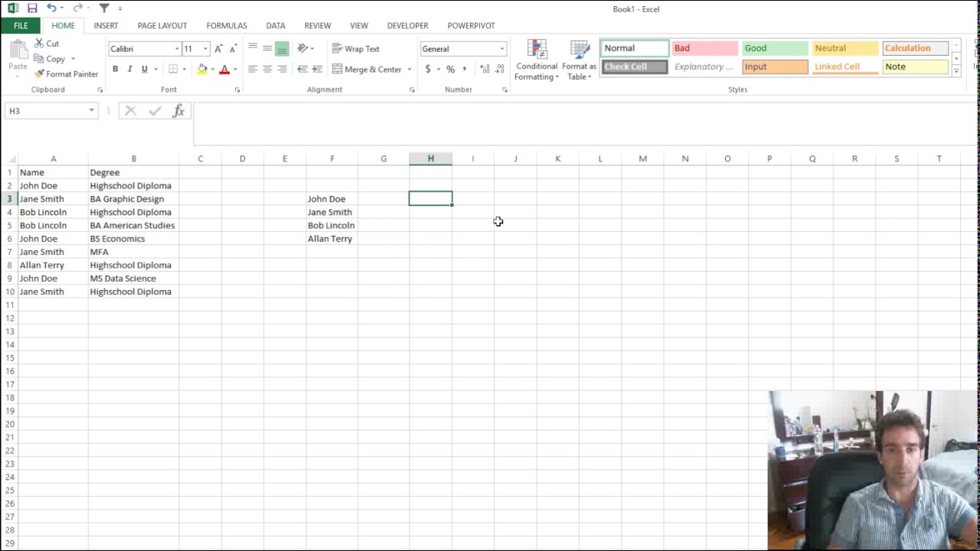
Task: Decrease Decimal places
Action: [500, 69]
